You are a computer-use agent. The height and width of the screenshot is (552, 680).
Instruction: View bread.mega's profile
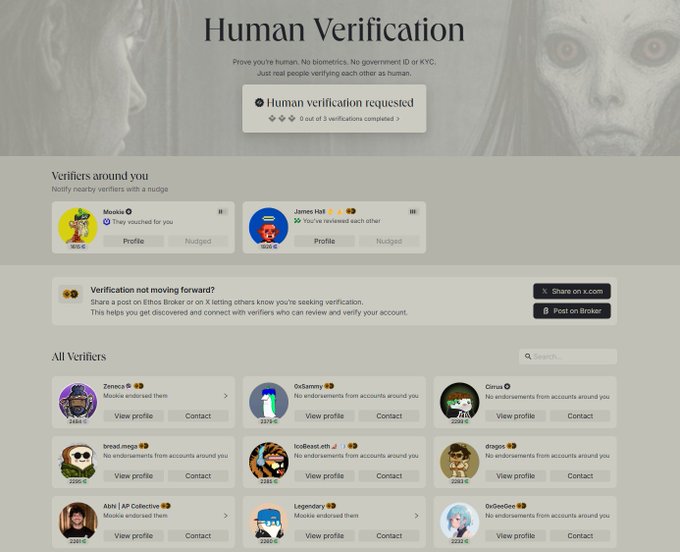pyautogui.click(x=134, y=476)
